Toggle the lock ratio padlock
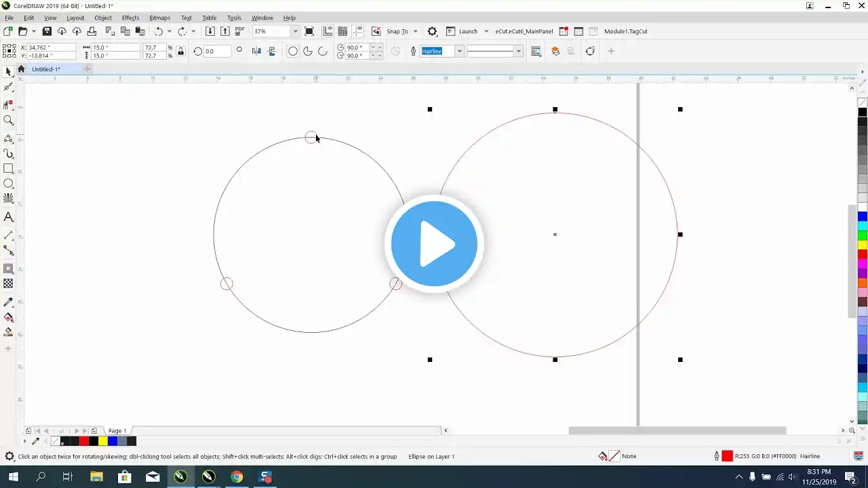The width and height of the screenshot is (868, 488). tap(180, 51)
